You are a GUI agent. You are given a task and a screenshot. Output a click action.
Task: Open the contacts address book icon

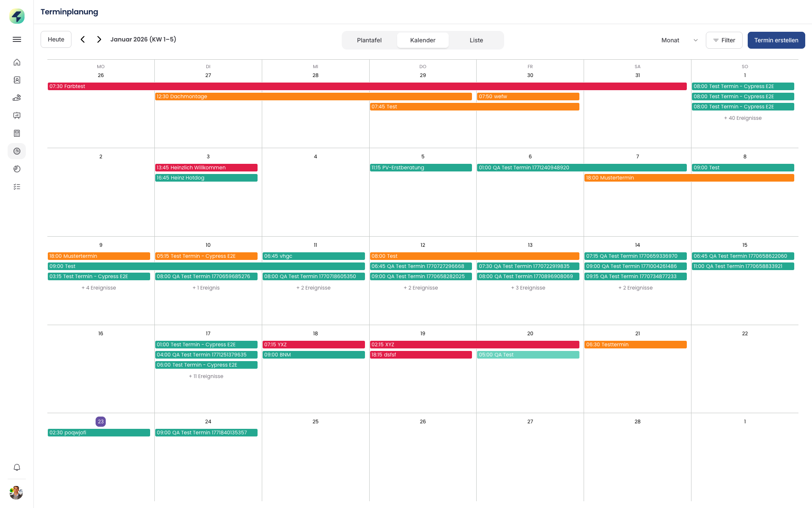tap(17, 80)
